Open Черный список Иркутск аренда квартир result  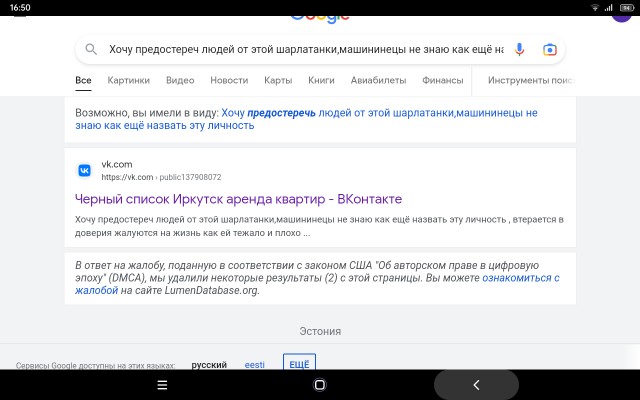pos(238,199)
